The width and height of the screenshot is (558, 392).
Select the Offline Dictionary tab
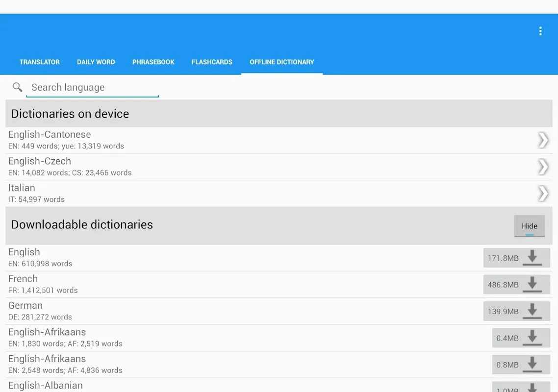[x=281, y=62]
